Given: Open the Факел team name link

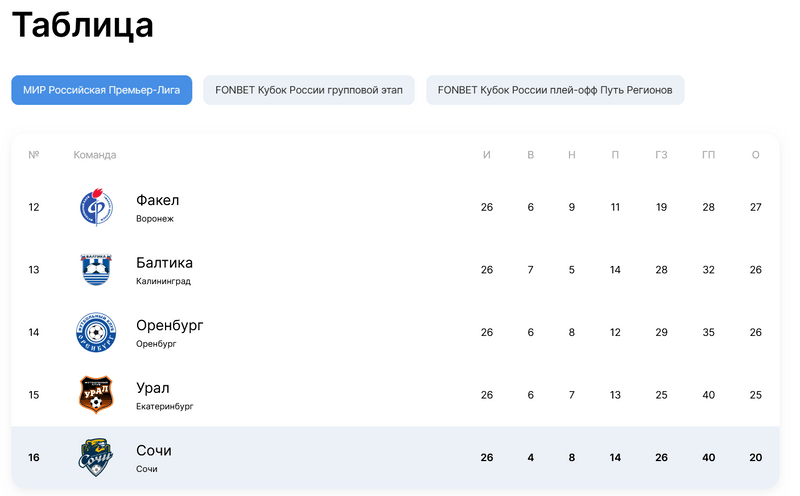Looking at the screenshot, I should (158, 200).
